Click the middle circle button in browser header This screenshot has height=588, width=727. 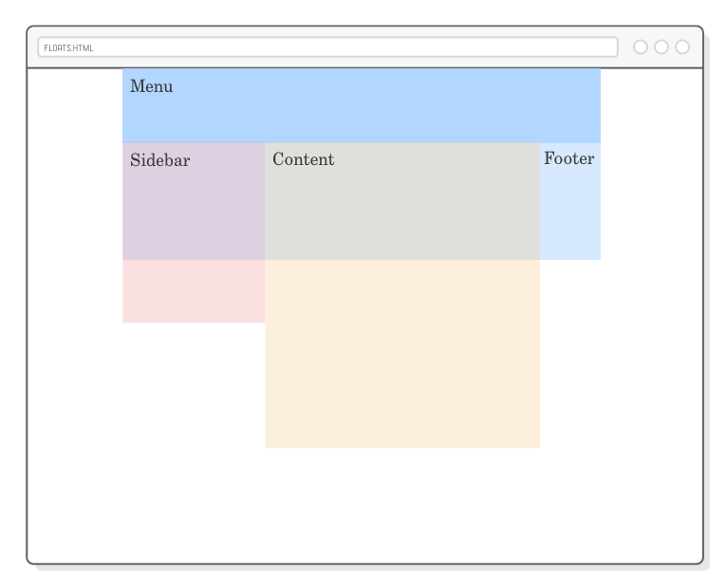[662, 47]
